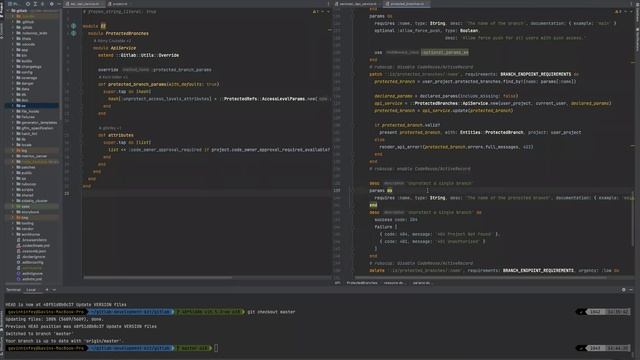Click gutter icon beside 'module EE' line

(x=73, y=26)
